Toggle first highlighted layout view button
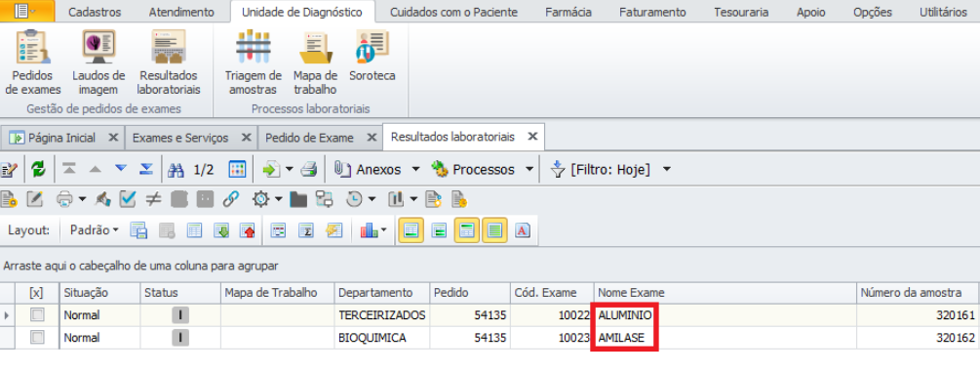This screenshot has height=372, width=980. [410, 230]
